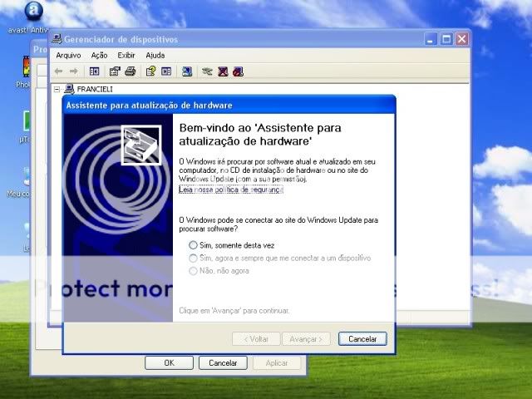The height and width of the screenshot is (399, 532).
Task: Collapse the FRANCIELI computer tree node
Action: (57, 89)
